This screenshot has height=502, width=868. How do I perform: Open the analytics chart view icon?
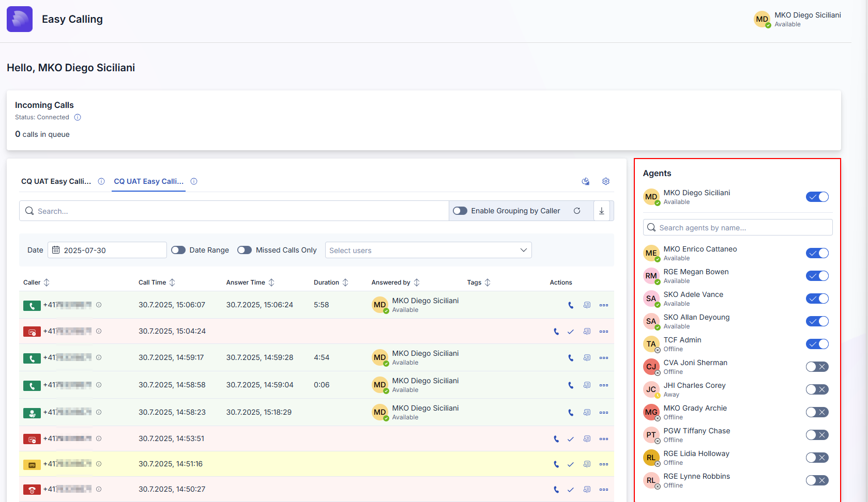click(x=585, y=181)
